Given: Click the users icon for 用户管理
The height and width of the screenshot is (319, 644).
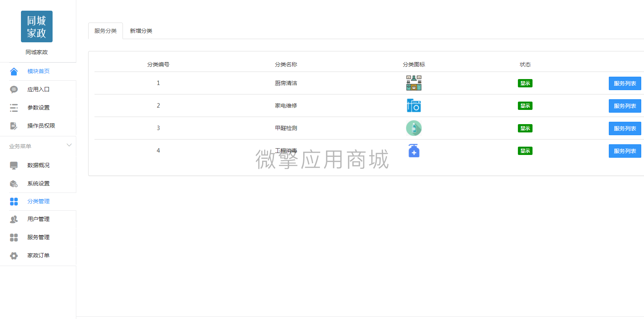Looking at the screenshot, I should (x=14, y=219).
